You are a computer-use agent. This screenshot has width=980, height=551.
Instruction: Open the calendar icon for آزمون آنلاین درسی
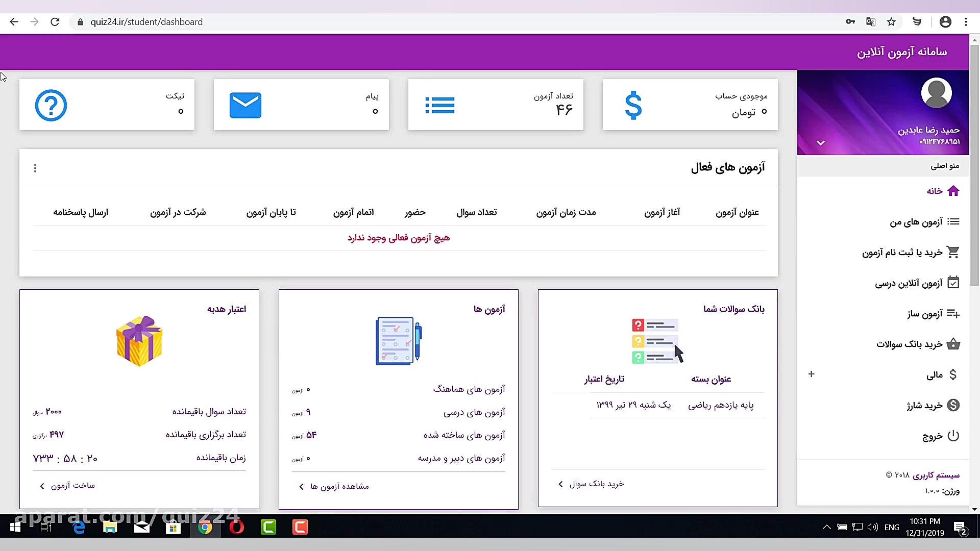pyautogui.click(x=953, y=283)
